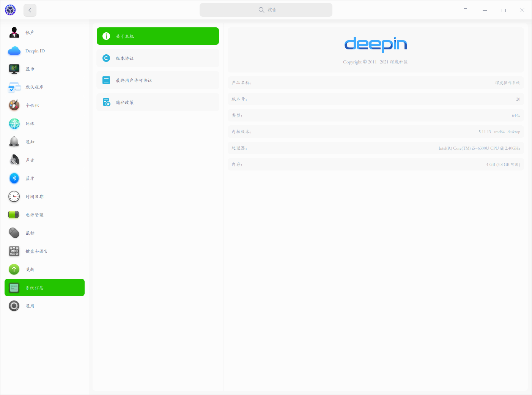Click the Intel Core i5-6300U processor value
This screenshot has width=532, height=395.
[x=480, y=148]
